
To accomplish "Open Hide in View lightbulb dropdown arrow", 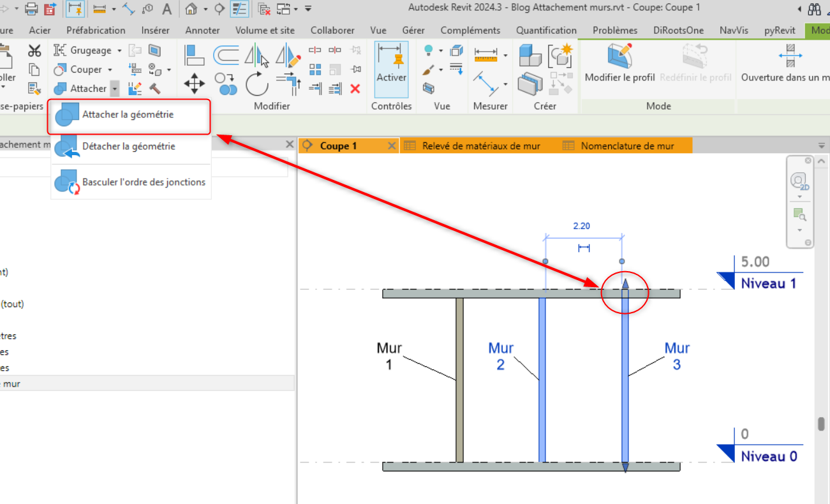I will 441,50.
